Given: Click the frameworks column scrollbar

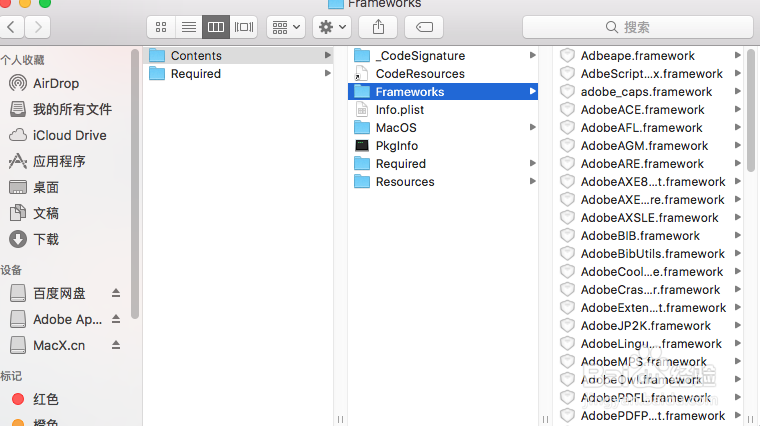Looking at the screenshot, I should tap(751, 110).
